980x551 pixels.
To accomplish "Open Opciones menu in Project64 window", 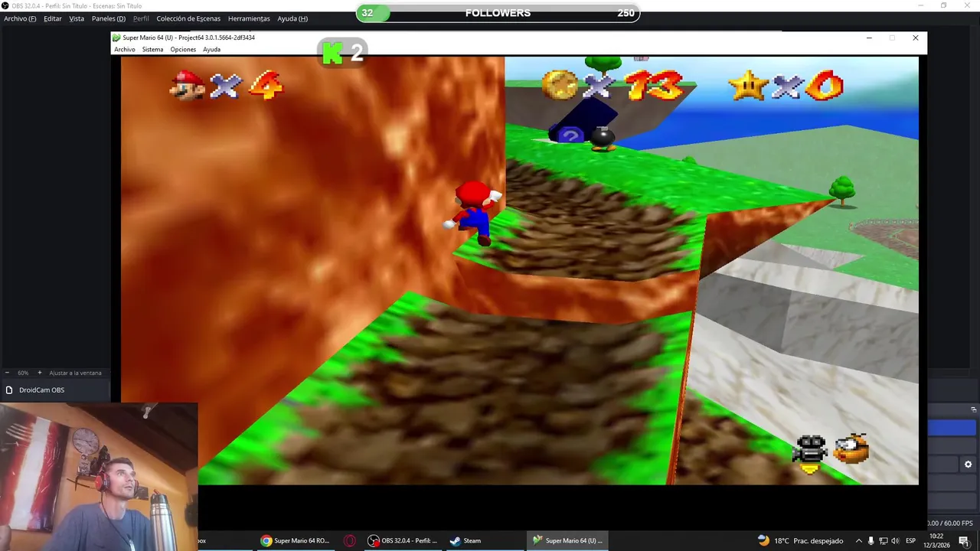I will tap(183, 49).
